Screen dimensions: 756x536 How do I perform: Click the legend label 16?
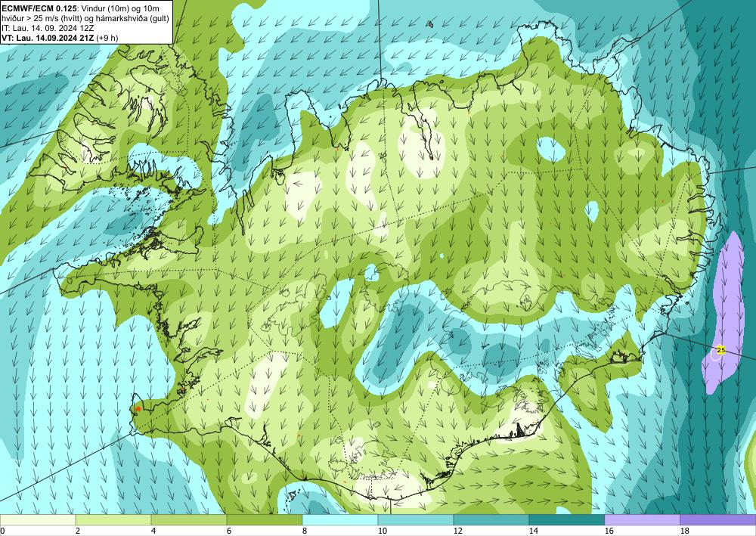[x=609, y=531]
